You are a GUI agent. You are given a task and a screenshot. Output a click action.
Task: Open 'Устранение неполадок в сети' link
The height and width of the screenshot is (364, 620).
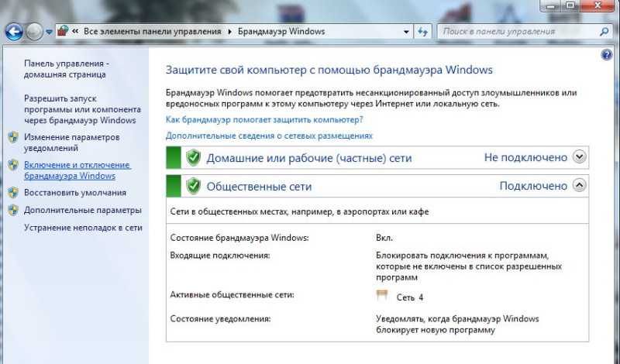click(83, 228)
